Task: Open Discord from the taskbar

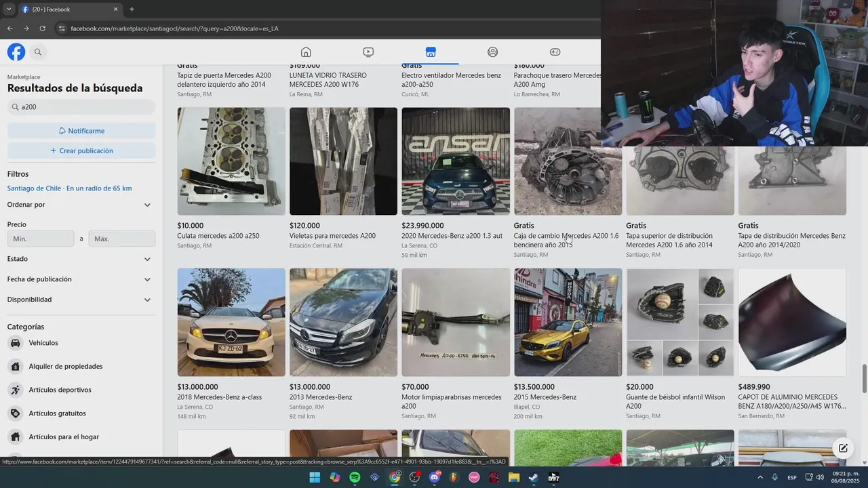Action: click(435, 478)
